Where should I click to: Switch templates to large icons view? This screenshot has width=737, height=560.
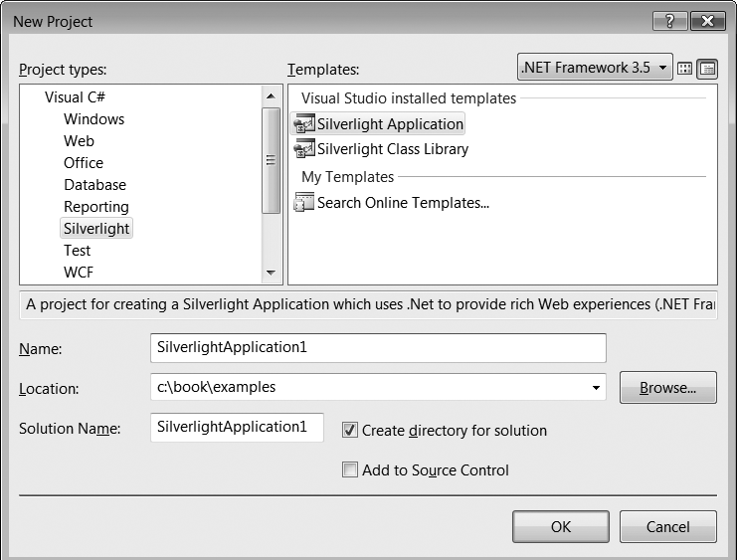pos(685,69)
